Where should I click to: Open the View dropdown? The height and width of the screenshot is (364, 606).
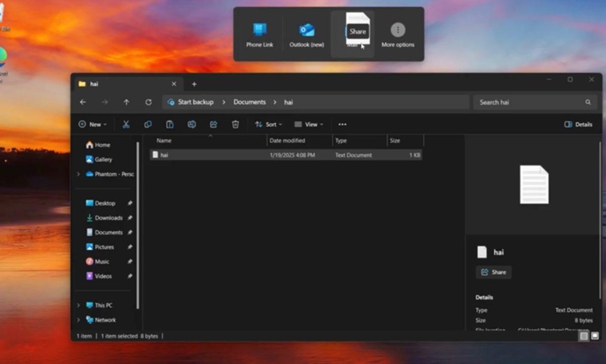click(x=309, y=124)
